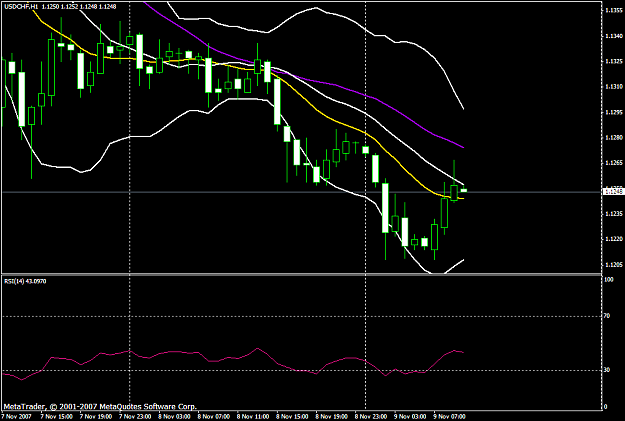
Task: Click the 8 Nov 19:00 time label
Action: pyautogui.click(x=332, y=417)
